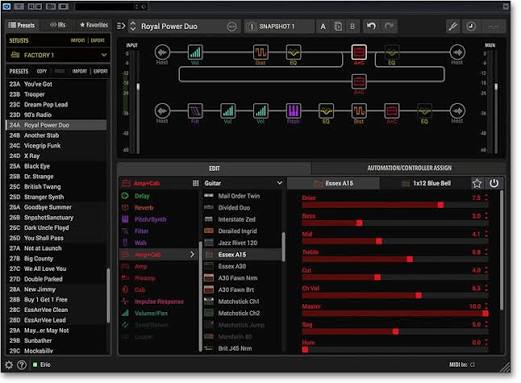Viewport: 521px width, 383px height.
Task: Expand the FACTORY 1 setlist dropdown
Action: (104, 55)
